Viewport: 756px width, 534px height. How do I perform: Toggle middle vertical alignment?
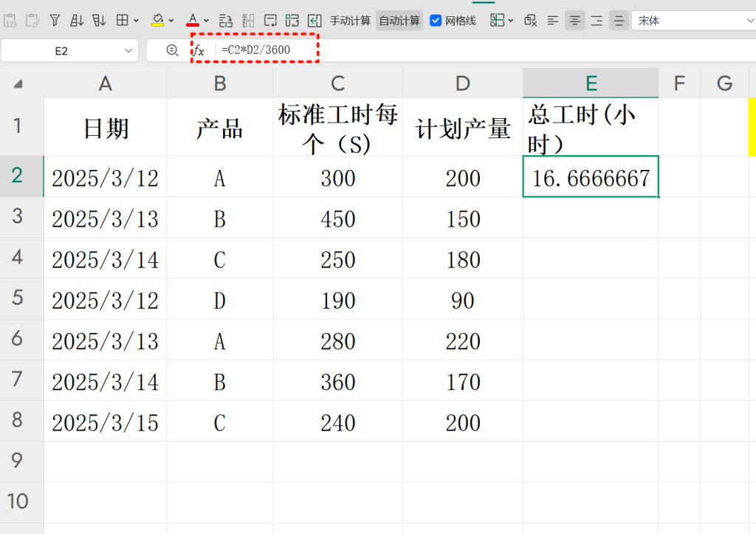point(619,21)
